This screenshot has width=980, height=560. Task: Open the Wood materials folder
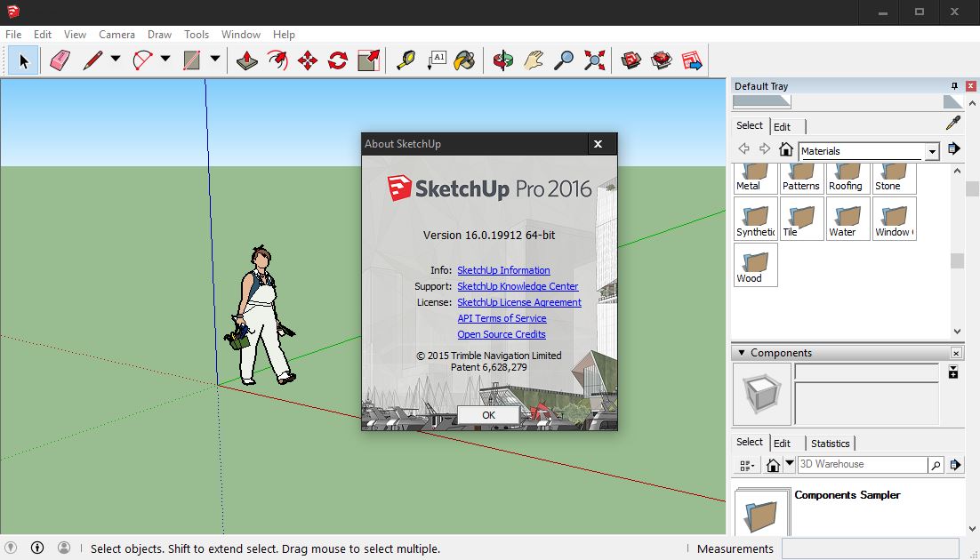click(x=756, y=265)
